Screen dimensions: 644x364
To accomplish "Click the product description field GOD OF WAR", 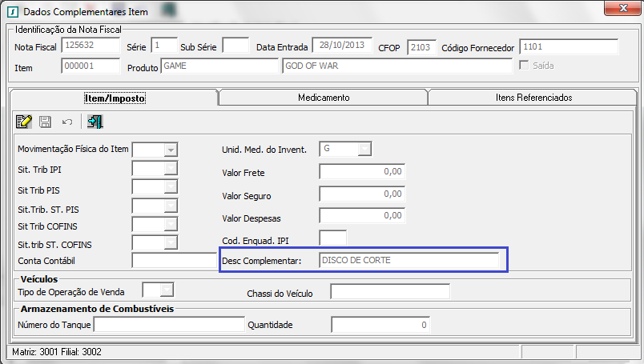I will click(397, 66).
